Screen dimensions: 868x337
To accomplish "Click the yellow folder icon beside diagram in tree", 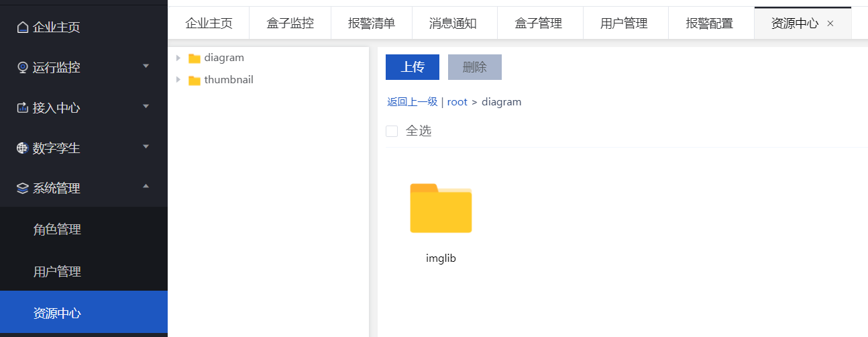I will pyautogui.click(x=195, y=58).
